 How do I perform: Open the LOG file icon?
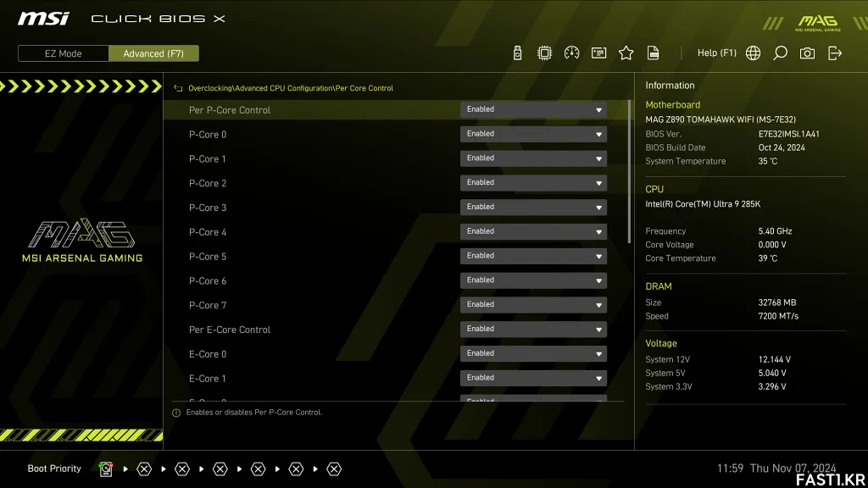point(654,53)
